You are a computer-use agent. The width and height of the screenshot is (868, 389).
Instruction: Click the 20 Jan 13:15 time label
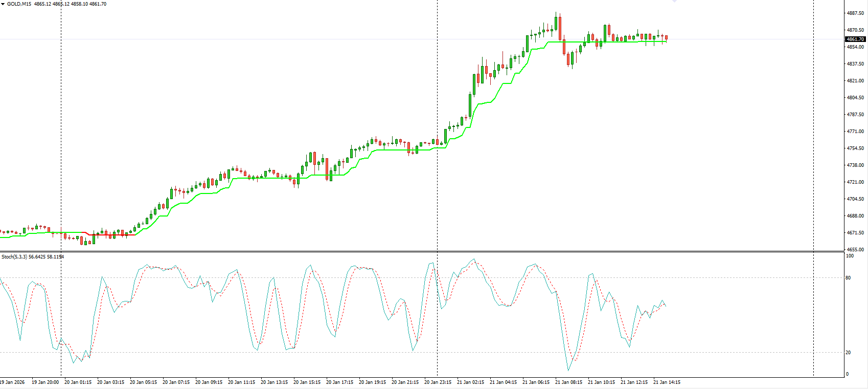pyautogui.click(x=274, y=382)
